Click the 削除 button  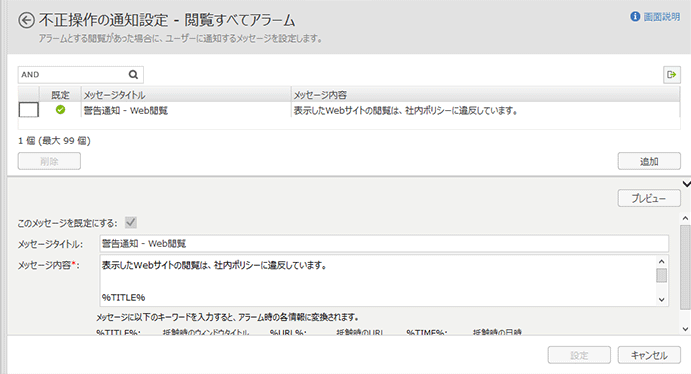[49, 161]
